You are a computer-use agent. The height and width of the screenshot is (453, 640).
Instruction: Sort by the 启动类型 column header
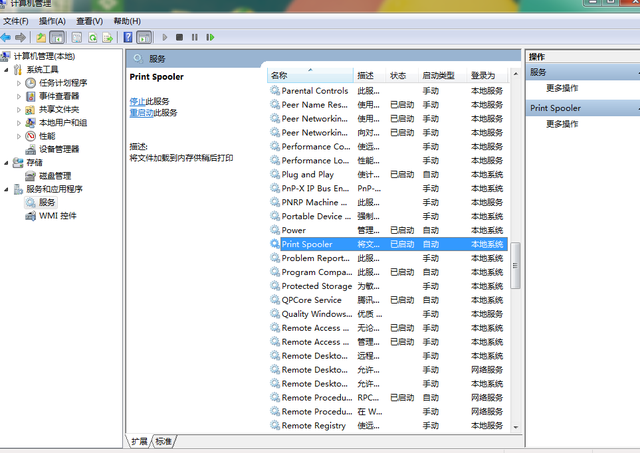(x=442, y=75)
